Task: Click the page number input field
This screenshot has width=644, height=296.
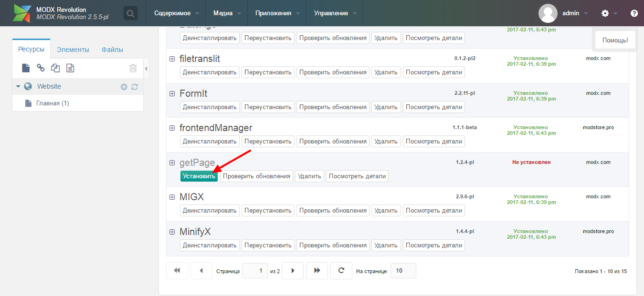Action: 255,271
